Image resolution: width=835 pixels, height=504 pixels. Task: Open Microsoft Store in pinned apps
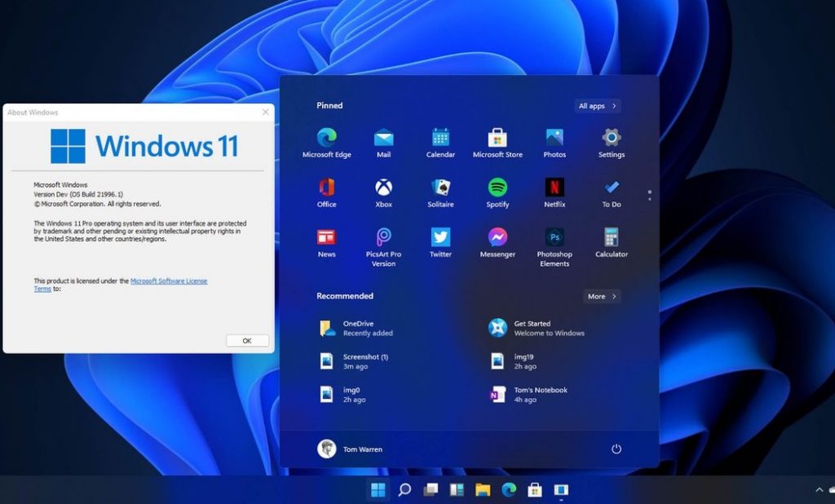click(497, 143)
